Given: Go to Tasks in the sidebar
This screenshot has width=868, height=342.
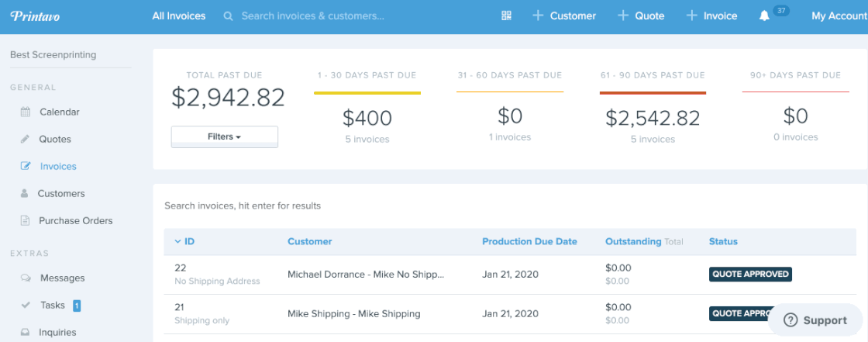Looking at the screenshot, I should tap(53, 306).
